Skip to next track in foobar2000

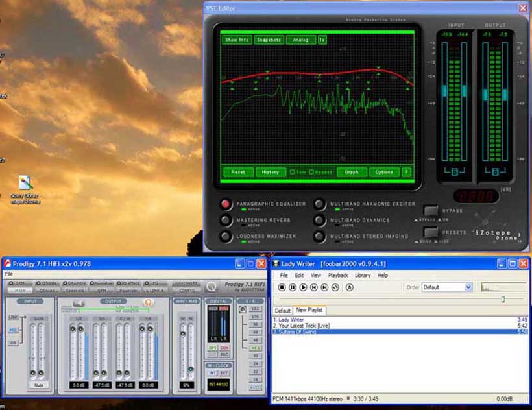pos(324,287)
